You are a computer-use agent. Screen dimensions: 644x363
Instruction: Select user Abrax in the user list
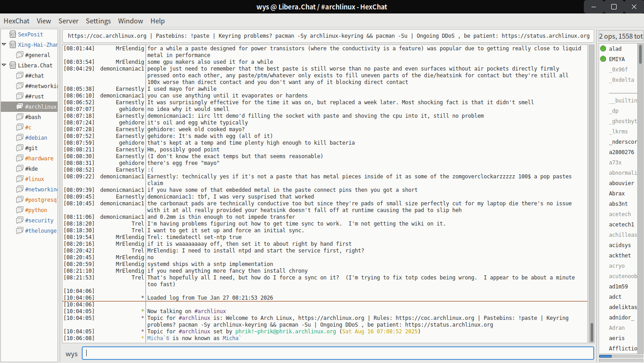(x=618, y=194)
